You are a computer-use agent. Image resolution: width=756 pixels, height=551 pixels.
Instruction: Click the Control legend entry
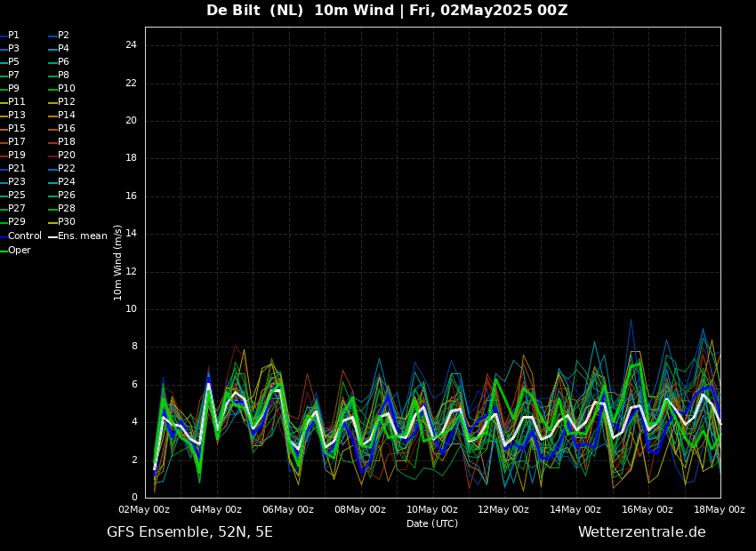coord(25,236)
